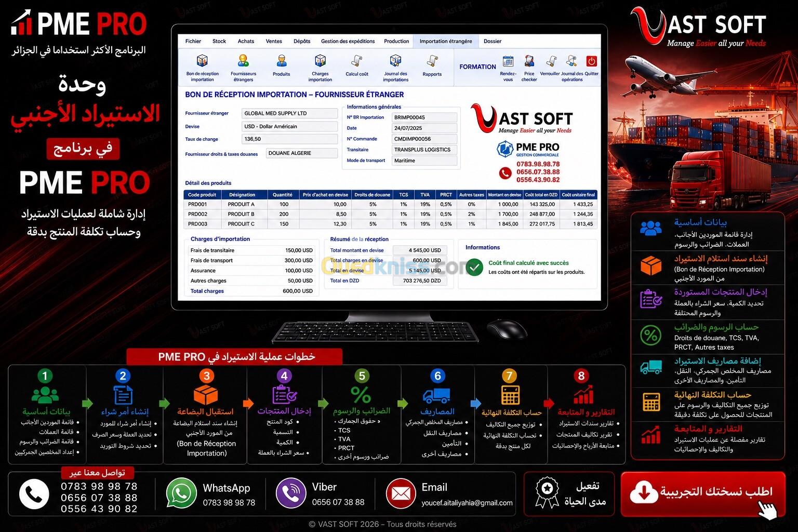Launch the Calcul coût tool
The image size is (798, 532).
click(357, 61)
